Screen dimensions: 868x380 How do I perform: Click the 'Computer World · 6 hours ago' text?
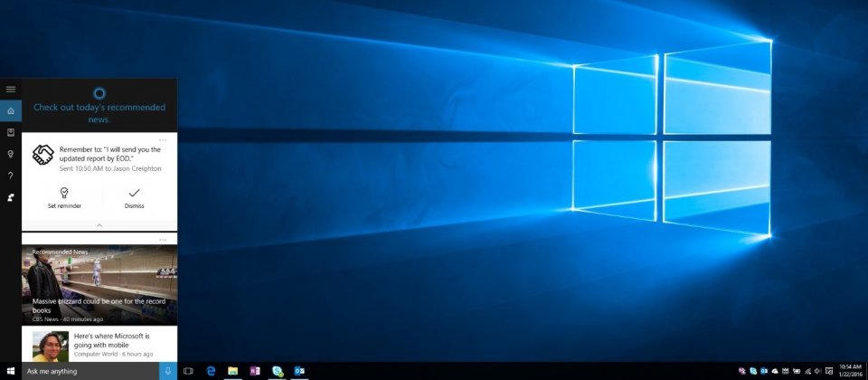[113, 354]
